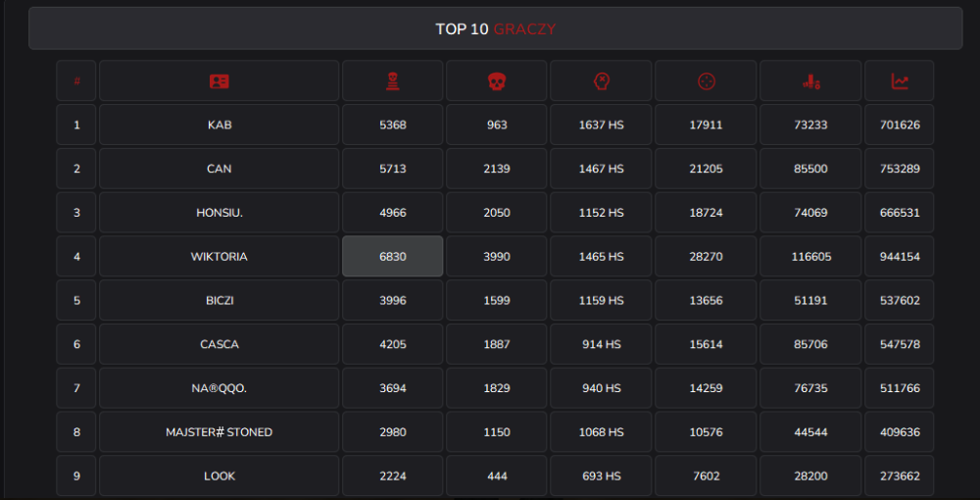Click rank number 6 cell
Image resolution: width=980 pixels, height=500 pixels.
(x=76, y=344)
